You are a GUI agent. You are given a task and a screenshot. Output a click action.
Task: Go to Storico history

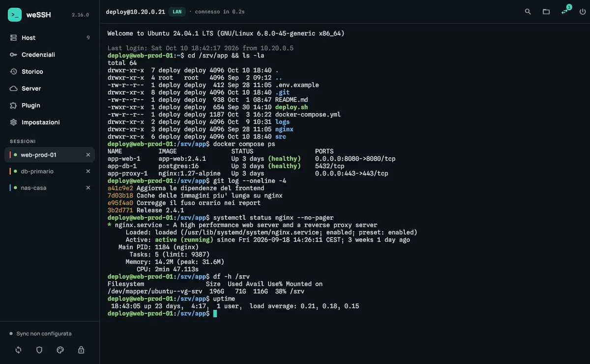(50, 72)
